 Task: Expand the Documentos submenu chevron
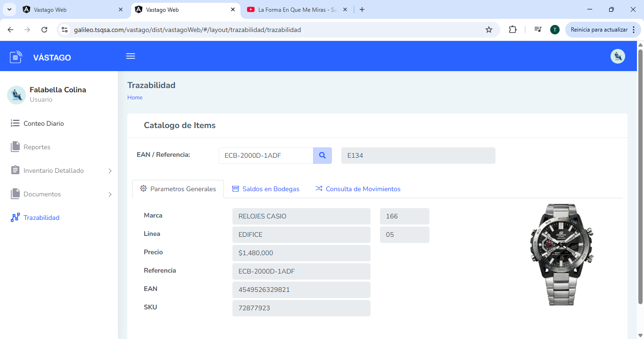pos(110,194)
